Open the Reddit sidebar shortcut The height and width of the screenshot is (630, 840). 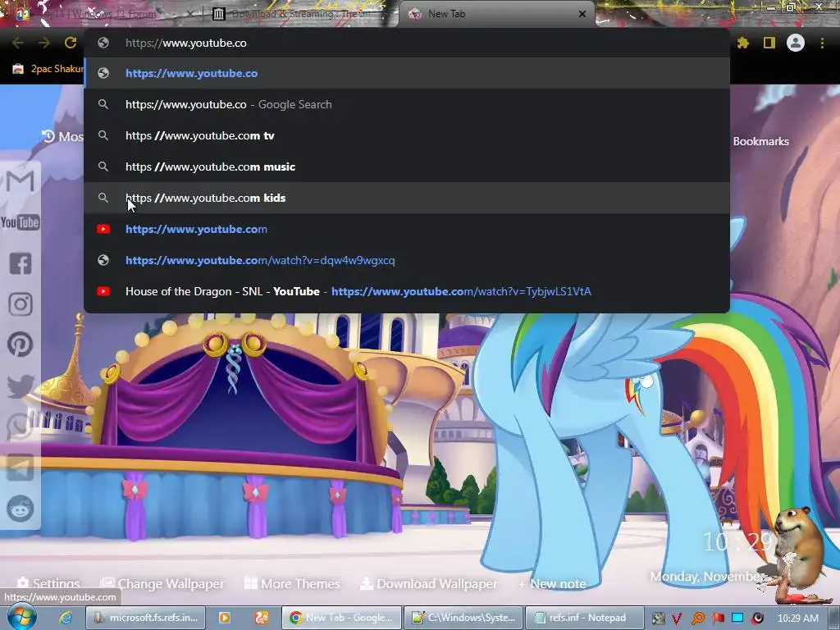coord(21,509)
